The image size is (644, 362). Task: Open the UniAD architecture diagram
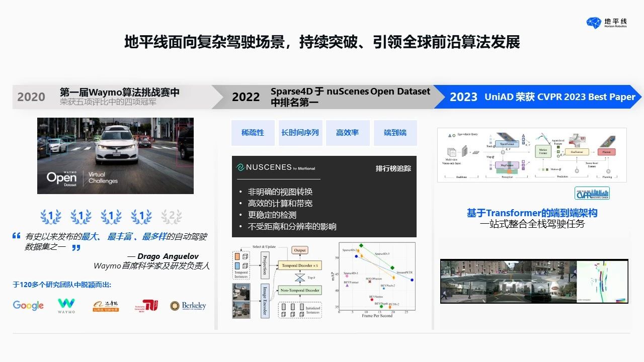click(x=532, y=155)
